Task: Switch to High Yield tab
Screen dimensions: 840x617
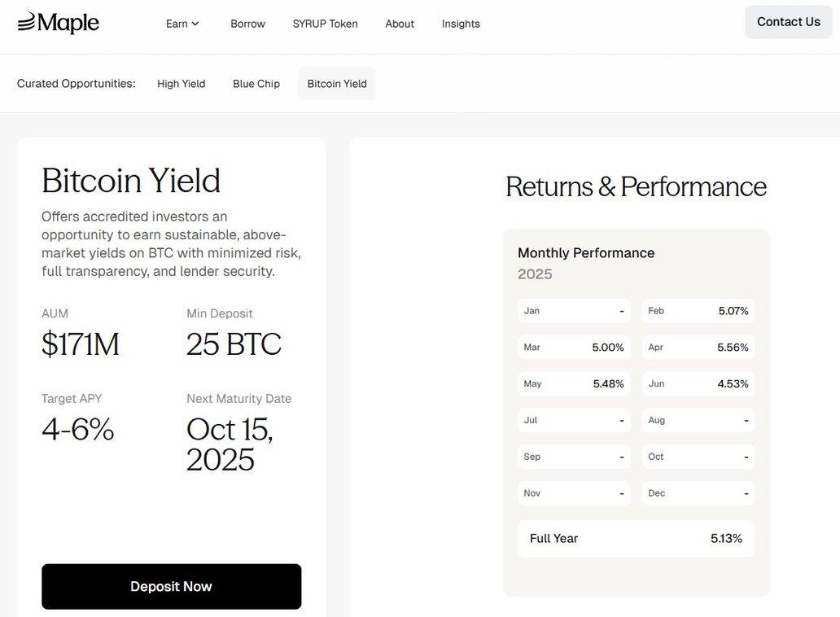Action: (x=181, y=84)
